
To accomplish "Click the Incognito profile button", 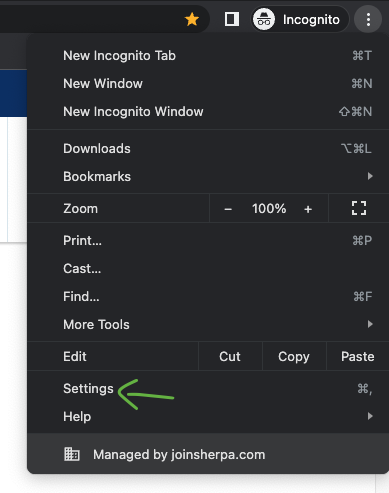I will (300, 19).
